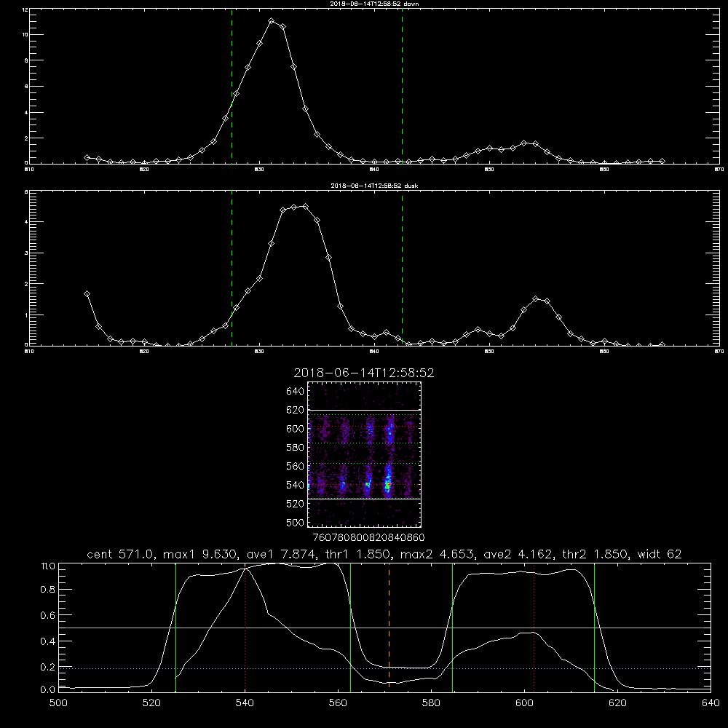Click the 640 label on image vertical axis
The width and height of the screenshot is (728, 728).
(296, 391)
